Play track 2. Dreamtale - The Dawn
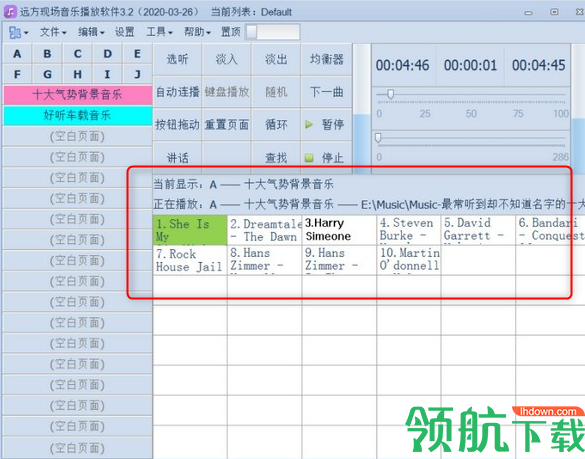The width and height of the screenshot is (585, 459). pyautogui.click(x=265, y=230)
